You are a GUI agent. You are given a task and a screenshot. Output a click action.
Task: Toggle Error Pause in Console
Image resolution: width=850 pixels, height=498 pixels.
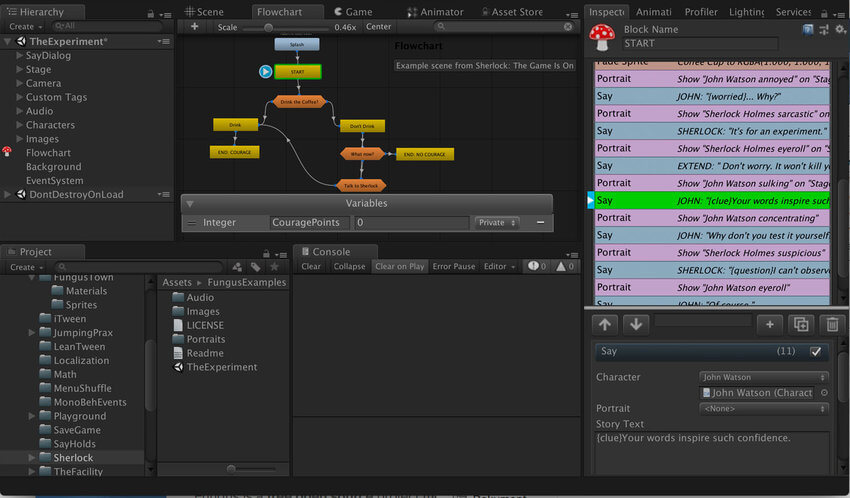click(454, 266)
